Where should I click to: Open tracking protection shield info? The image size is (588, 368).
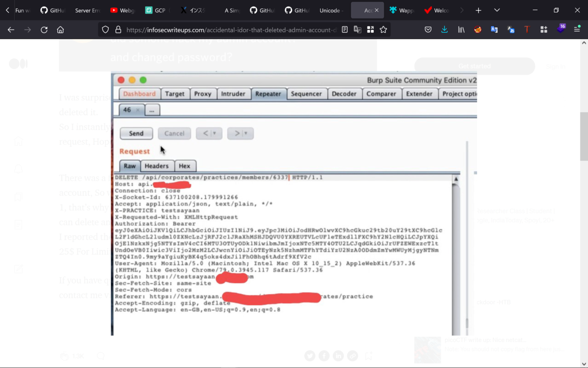point(105,30)
